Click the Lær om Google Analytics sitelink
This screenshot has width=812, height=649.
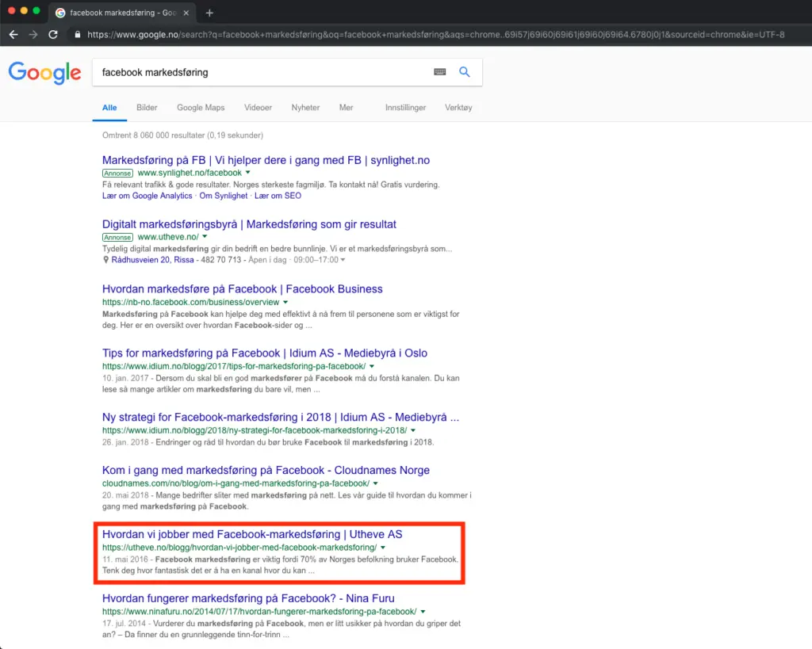coord(147,196)
